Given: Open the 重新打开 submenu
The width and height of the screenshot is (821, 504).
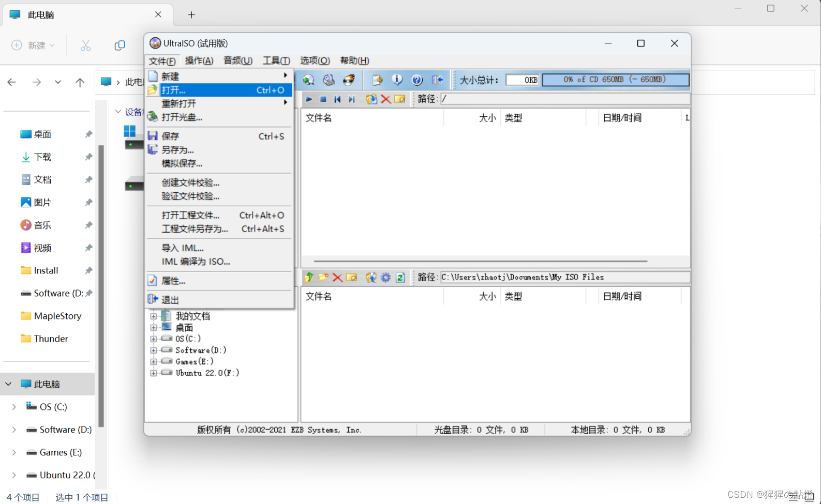Looking at the screenshot, I should (x=219, y=103).
